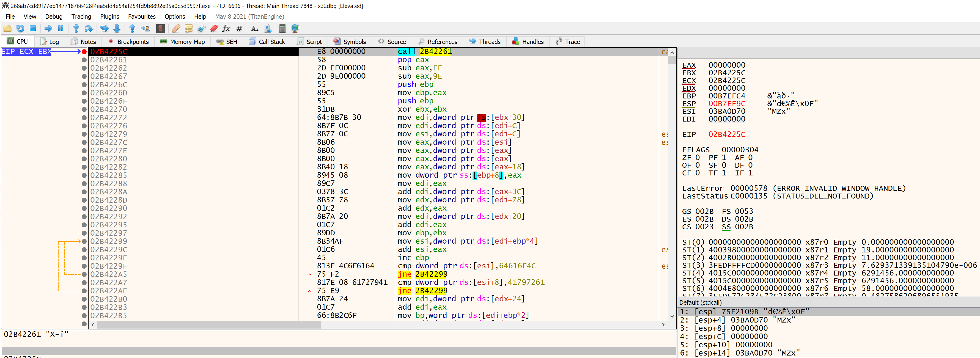Open the Comments speech-bubble icon
Image resolution: width=980 pixels, height=358 pixels.
click(x=188, y=29)
